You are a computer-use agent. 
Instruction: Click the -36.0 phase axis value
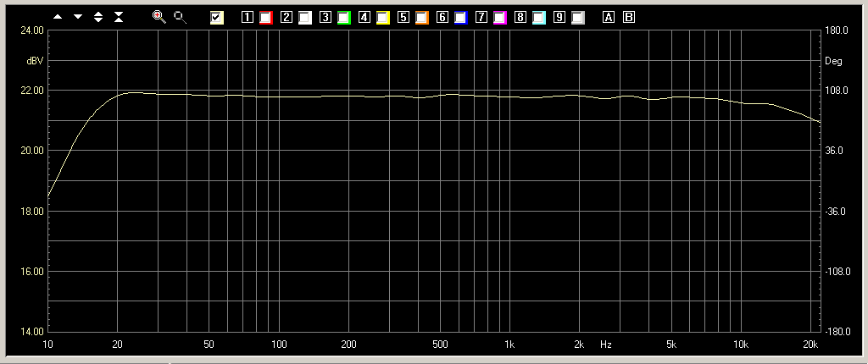(837, 212)
